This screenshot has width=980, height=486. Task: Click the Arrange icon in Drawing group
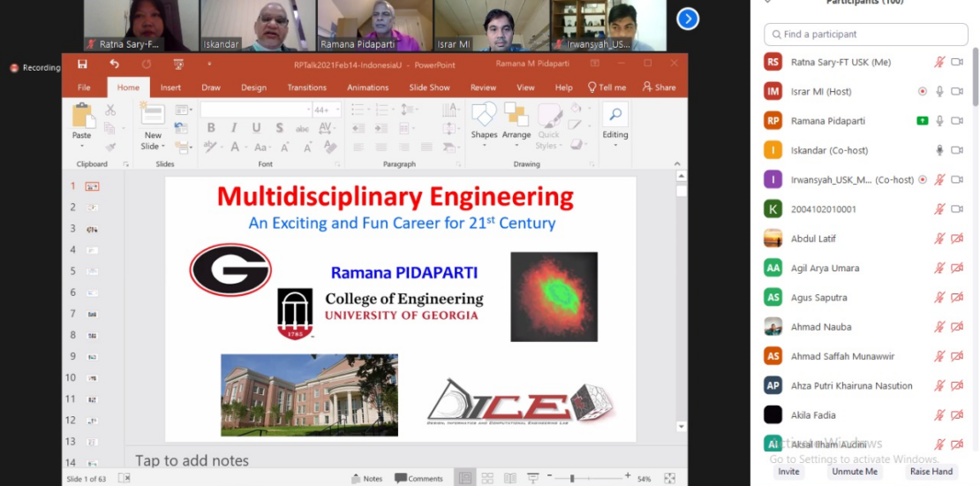(516, 120)
